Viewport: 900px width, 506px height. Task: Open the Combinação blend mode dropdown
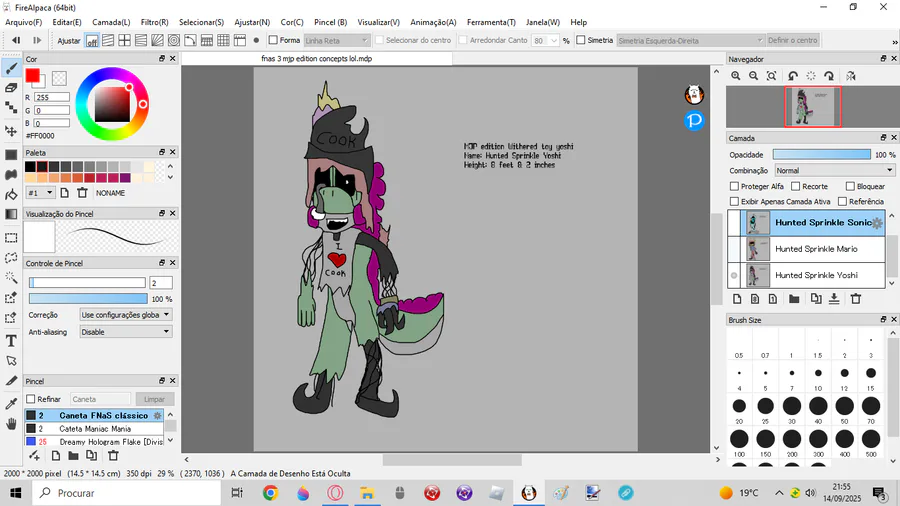coord(835,170)
